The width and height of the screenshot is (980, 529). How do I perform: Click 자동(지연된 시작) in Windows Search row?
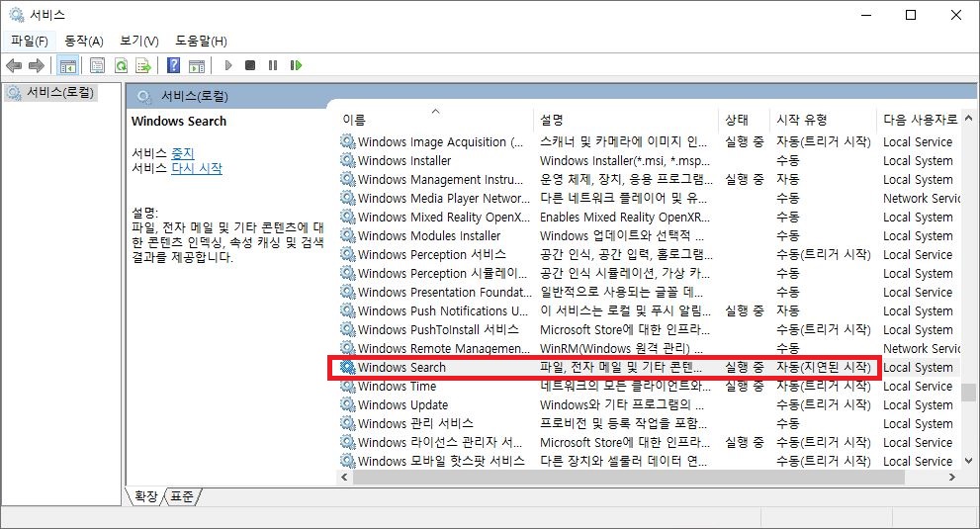(823, 367)
